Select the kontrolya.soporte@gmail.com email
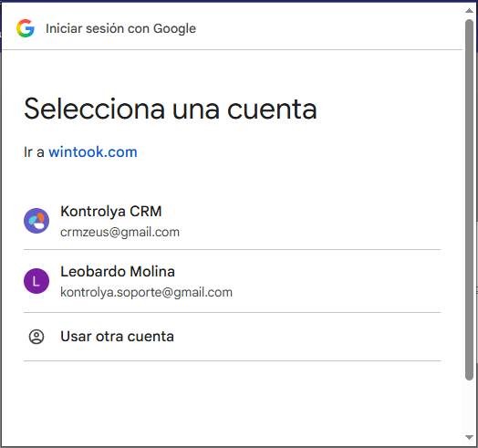This screenshot has width=478, height=448. point(146,292)
